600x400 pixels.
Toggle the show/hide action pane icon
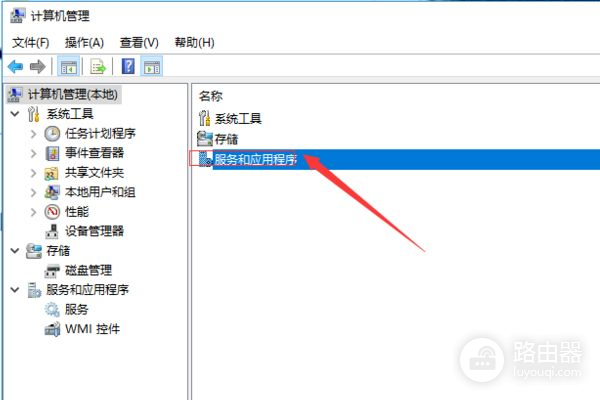click(152, 67)
